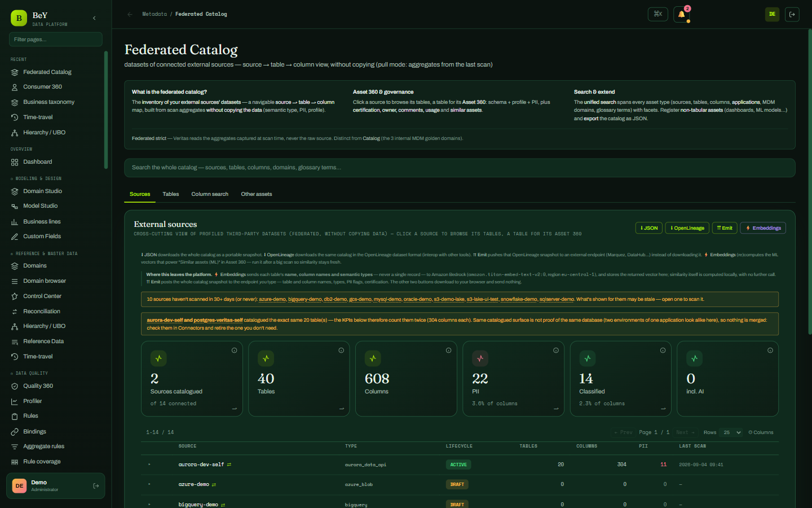The height and width of the screenshot is (508, 812).
Task: Open the oracle-demo link in the stale warning
Action: click(x=418, y=299)
